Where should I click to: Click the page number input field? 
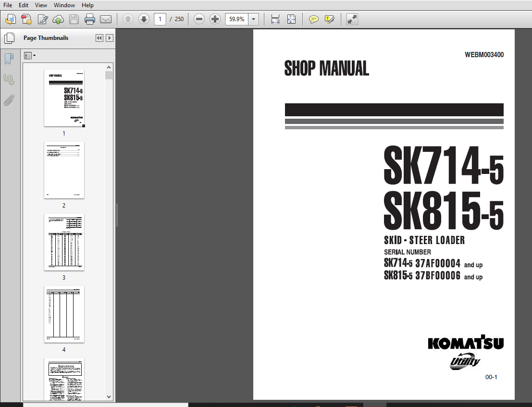[x=160, y=19]
